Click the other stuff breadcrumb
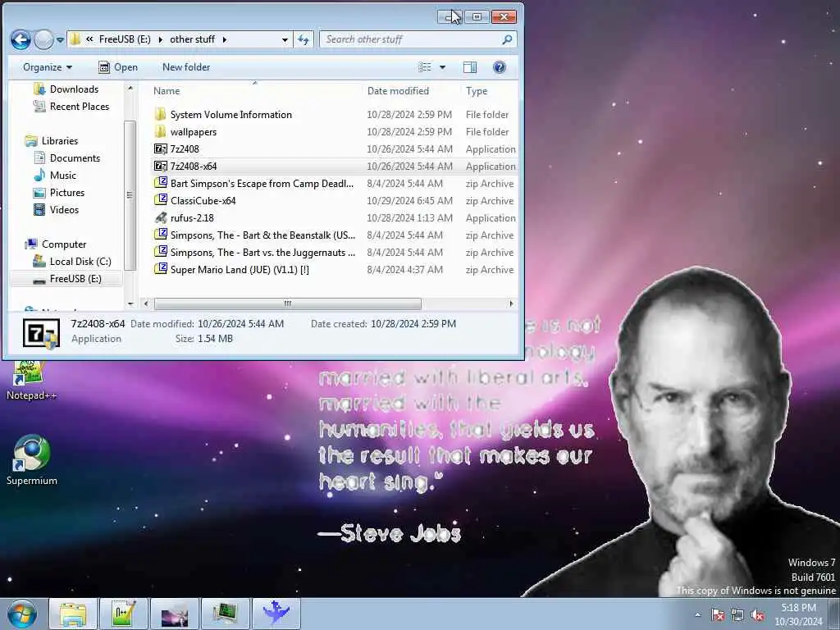This screenshot has width=840, height=630. click(x=192, y=39)
